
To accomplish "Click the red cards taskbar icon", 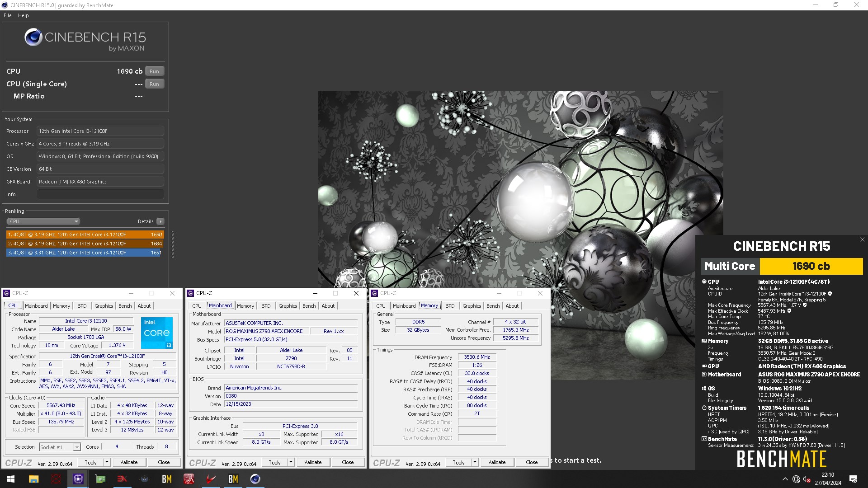I will tap(189, 479).
